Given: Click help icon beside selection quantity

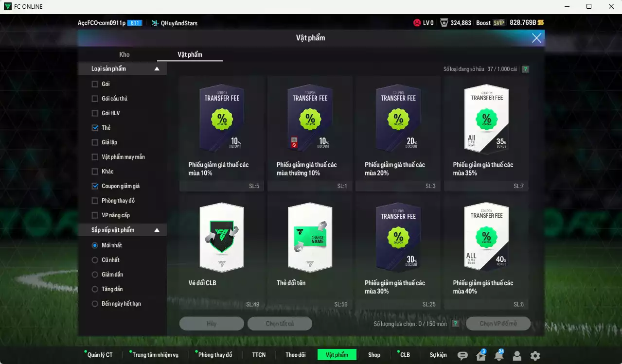Looking at the screenshot, I should click(x=455, y=324).
